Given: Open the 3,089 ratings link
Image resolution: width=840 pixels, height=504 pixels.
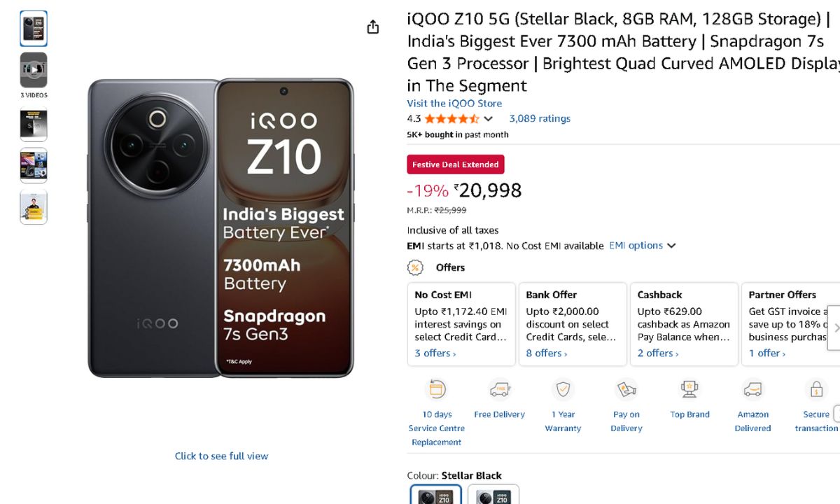Looking at the screenshot, I should [540, 119].
